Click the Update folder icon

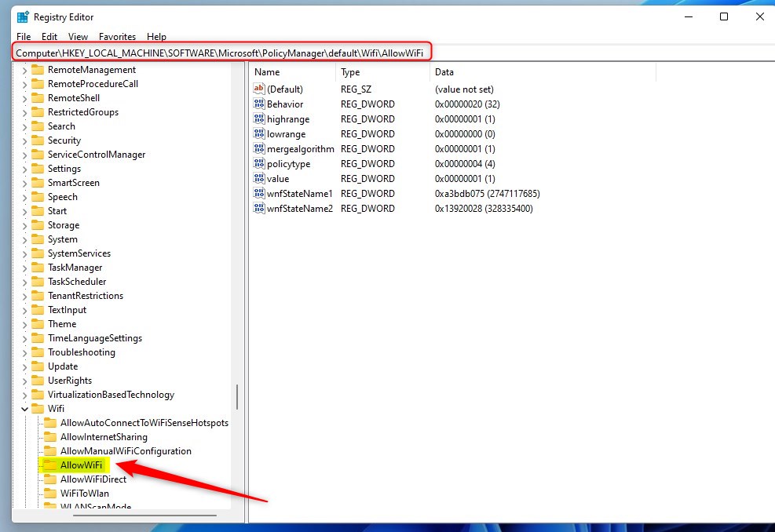tap(38, 366)
